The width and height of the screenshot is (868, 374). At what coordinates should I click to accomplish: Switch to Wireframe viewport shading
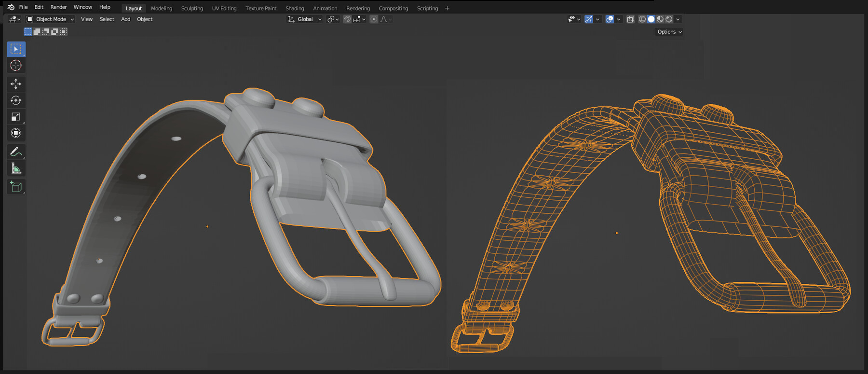coord(642,19)
